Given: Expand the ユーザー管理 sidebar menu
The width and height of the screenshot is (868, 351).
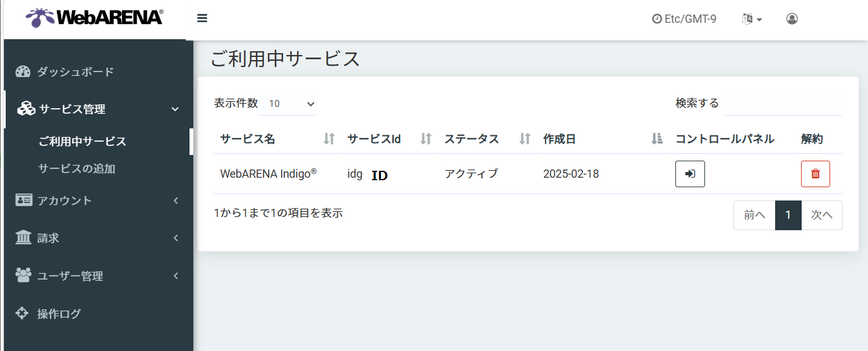Looking at the screenshot, I should tap(95, 276).
